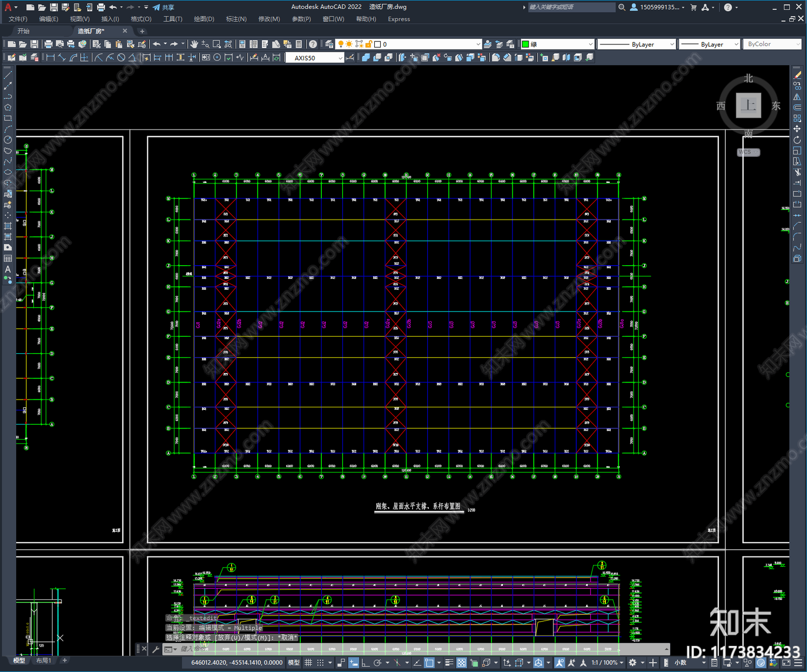807x672 pixels.
Task: Click the green color swatch in properties
Action: pos(525,44)
